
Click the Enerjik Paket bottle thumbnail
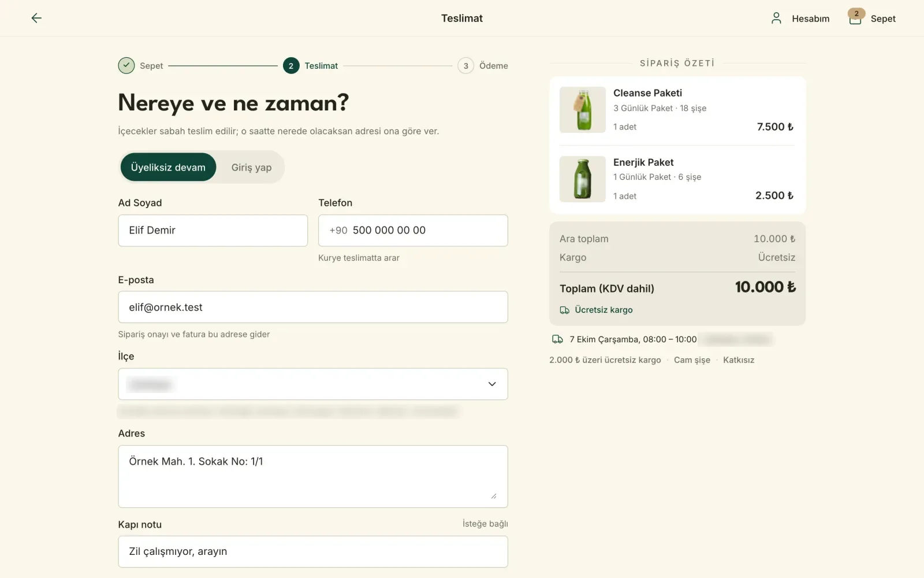tap(583, 179)
